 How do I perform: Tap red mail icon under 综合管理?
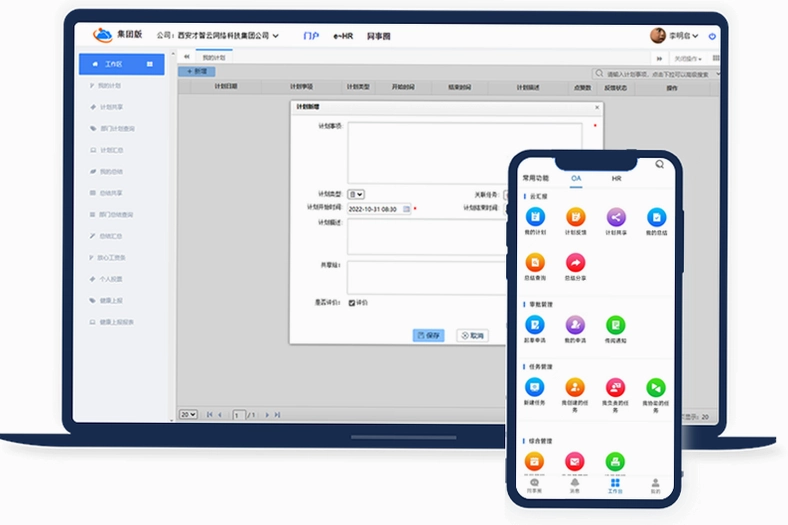tap(574, 461)
